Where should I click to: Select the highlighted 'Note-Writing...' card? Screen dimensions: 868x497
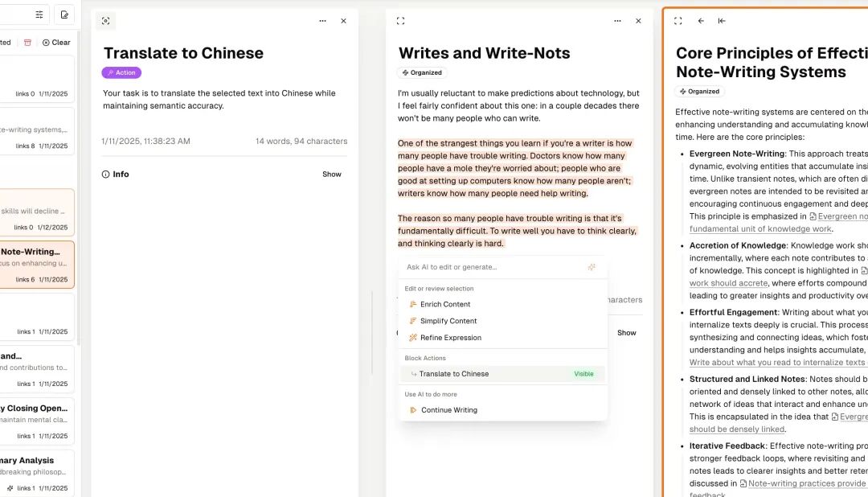[37, 265]
